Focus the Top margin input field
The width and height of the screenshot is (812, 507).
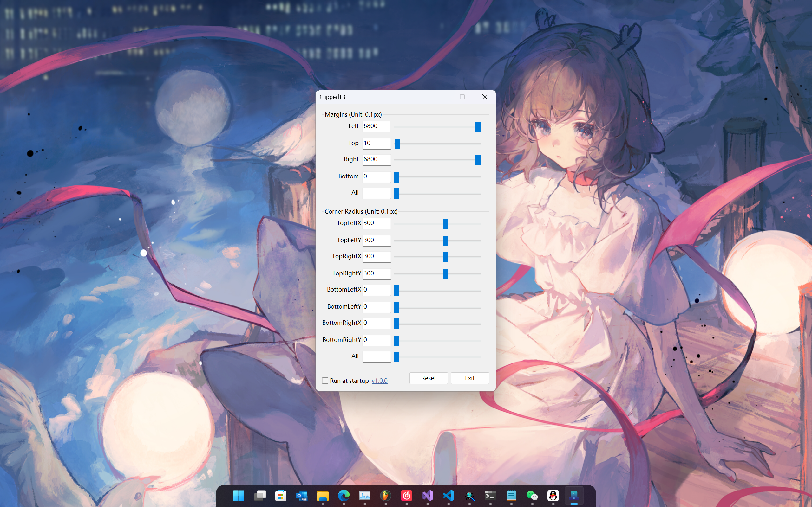point(376,144)
